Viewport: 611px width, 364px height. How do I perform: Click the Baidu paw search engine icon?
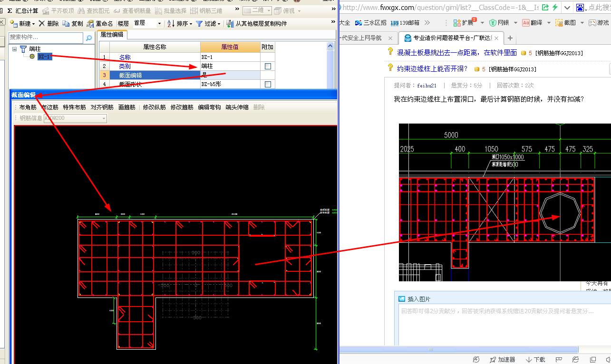pos(580,7)
